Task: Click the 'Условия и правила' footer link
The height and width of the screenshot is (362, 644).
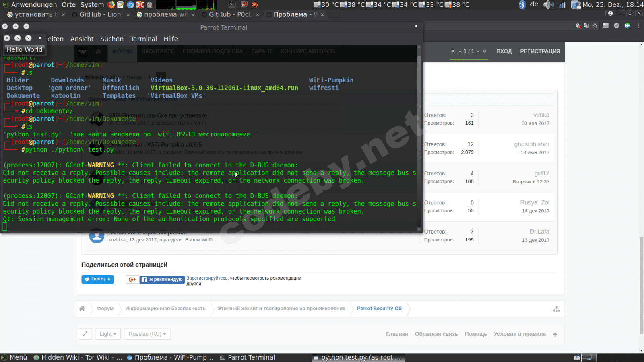Action: click(x=520, y=334)
